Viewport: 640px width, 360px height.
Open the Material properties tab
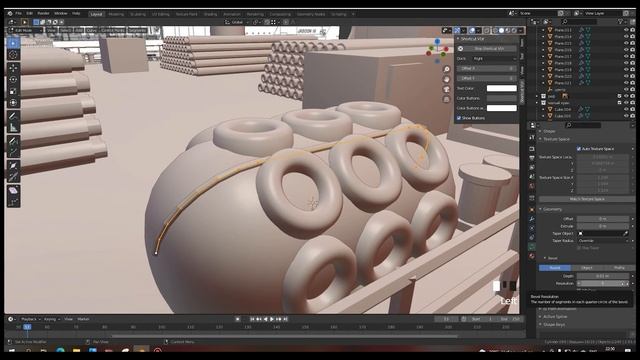[532, 256]
